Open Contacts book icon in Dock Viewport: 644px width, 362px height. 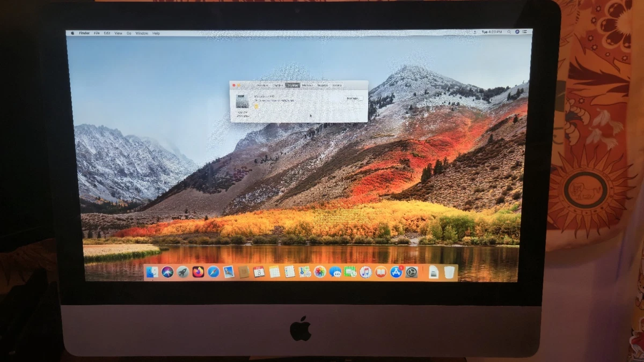(244, 272)
